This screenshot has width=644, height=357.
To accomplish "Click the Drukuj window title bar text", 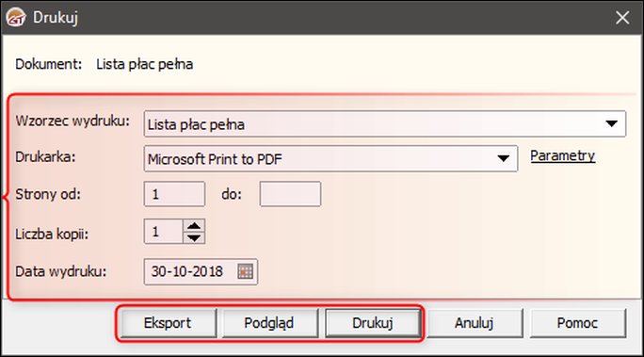I will (56, 18).
